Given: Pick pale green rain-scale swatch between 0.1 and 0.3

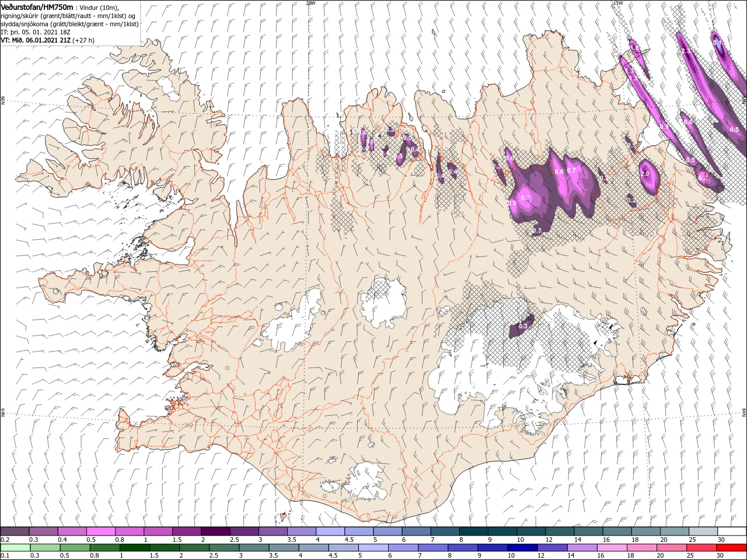Looking at the screenshot, I should pos(16,548).
